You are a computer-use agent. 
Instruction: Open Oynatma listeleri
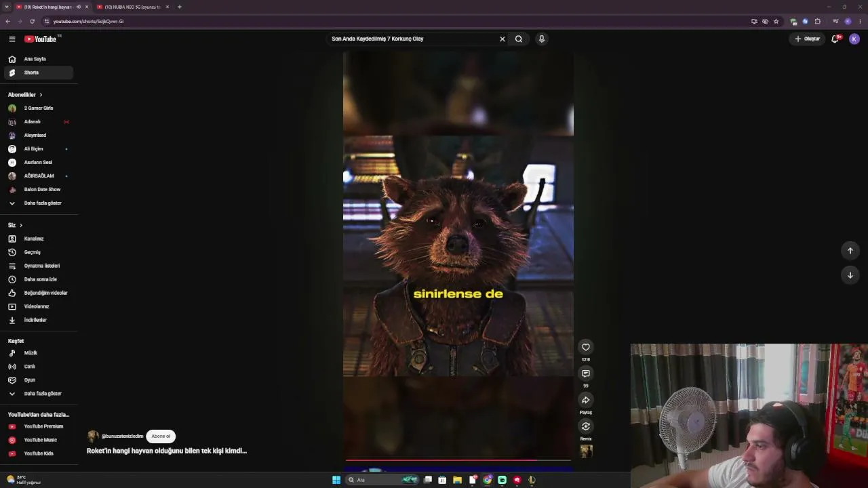[x=38, y=266]
